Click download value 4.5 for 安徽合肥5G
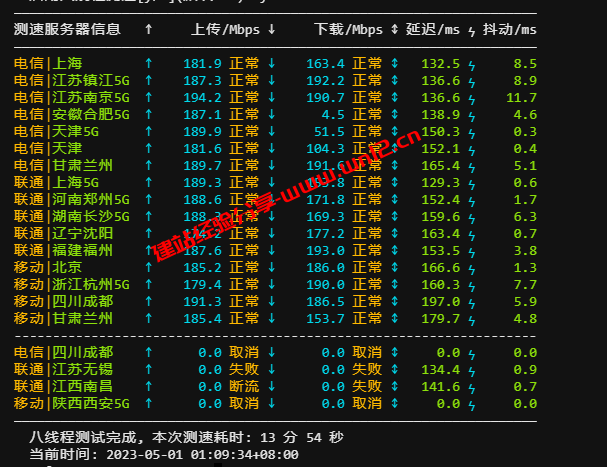The image size is (607, 467). point(333,115)
